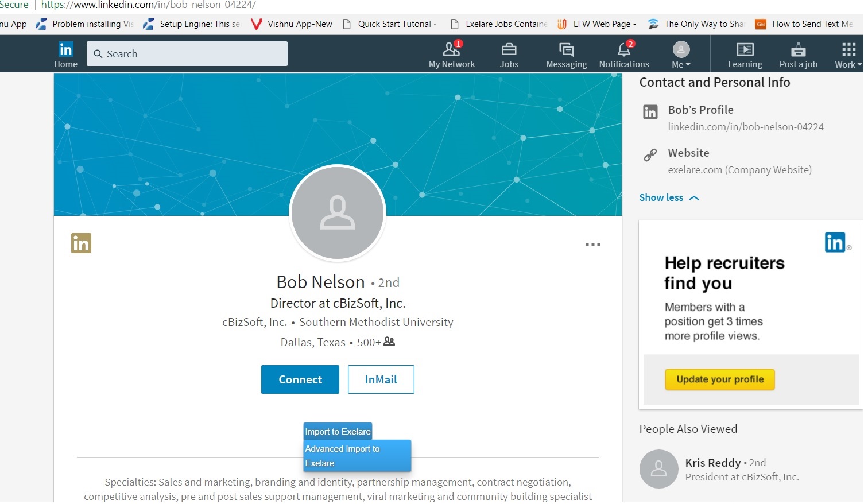The width and height of the screenshot is (864, 504).
Task: Click Southern Methodist University text
Action: tap(376, 322)
